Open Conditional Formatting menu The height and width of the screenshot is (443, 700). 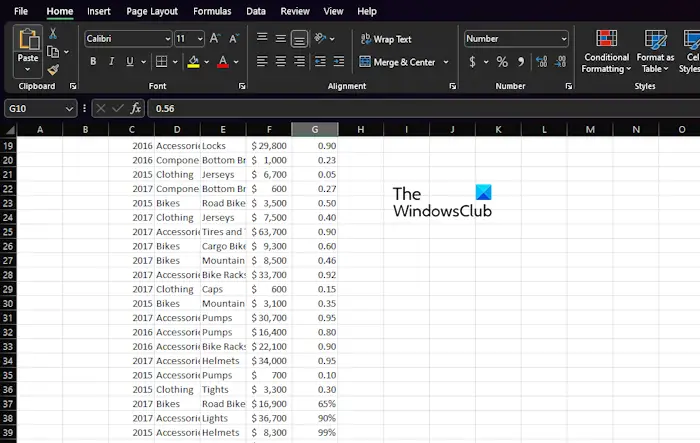click(x=606, y=51)
